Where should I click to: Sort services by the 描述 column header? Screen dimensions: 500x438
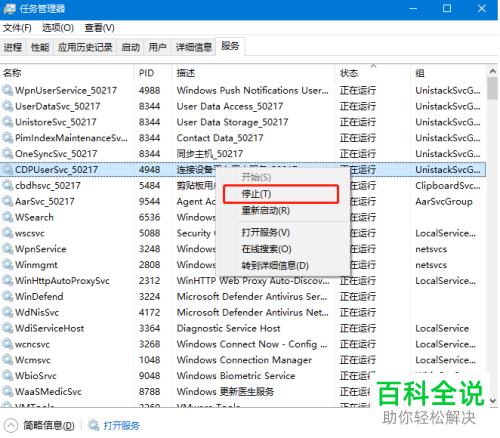point(253,73)
